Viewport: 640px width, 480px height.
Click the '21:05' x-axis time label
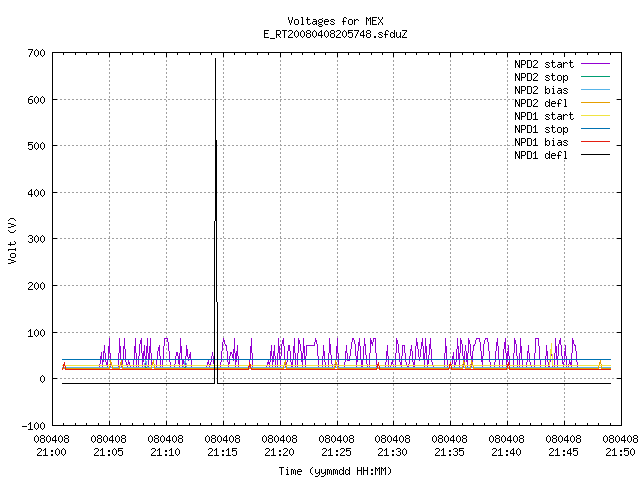[x=109, y=452]
